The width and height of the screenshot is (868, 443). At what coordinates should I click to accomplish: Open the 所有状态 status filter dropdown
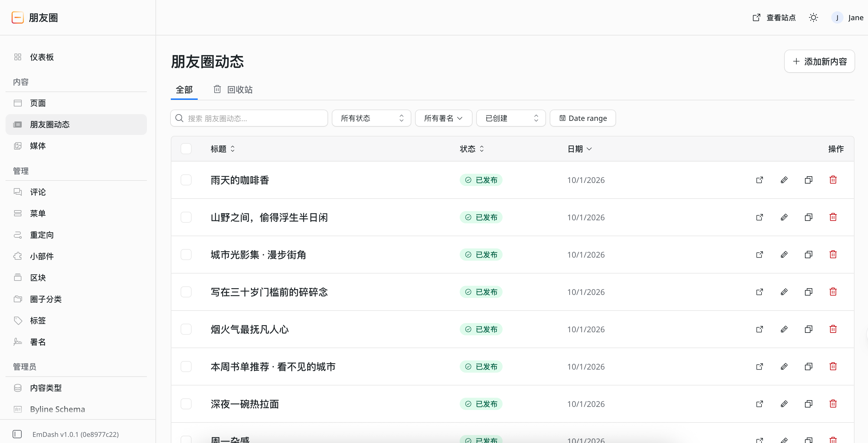pyautogui.click(x=371, y=118)
